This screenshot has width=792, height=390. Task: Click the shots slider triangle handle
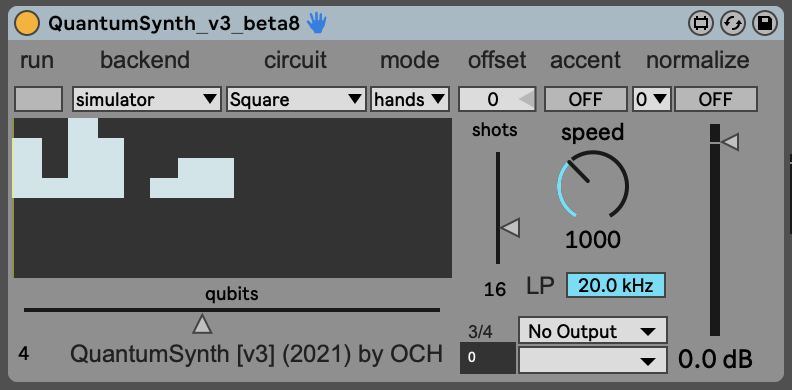click(510, 228)
